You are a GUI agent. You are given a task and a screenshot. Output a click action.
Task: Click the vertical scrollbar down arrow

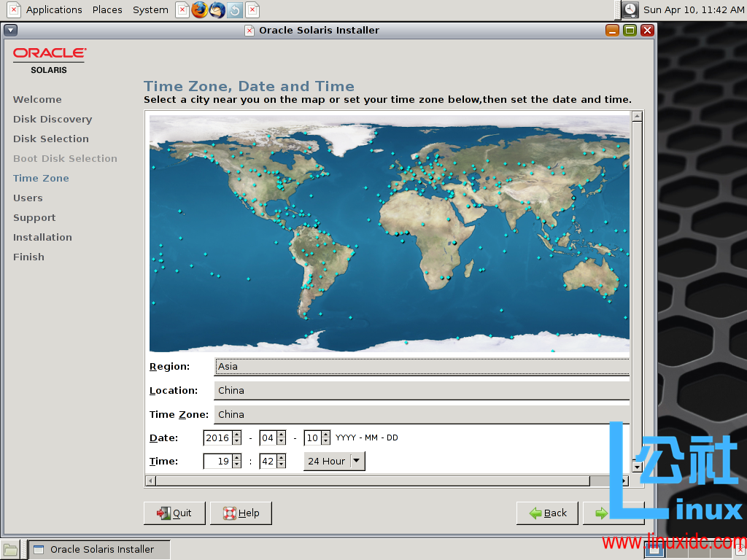pos(637,467)
